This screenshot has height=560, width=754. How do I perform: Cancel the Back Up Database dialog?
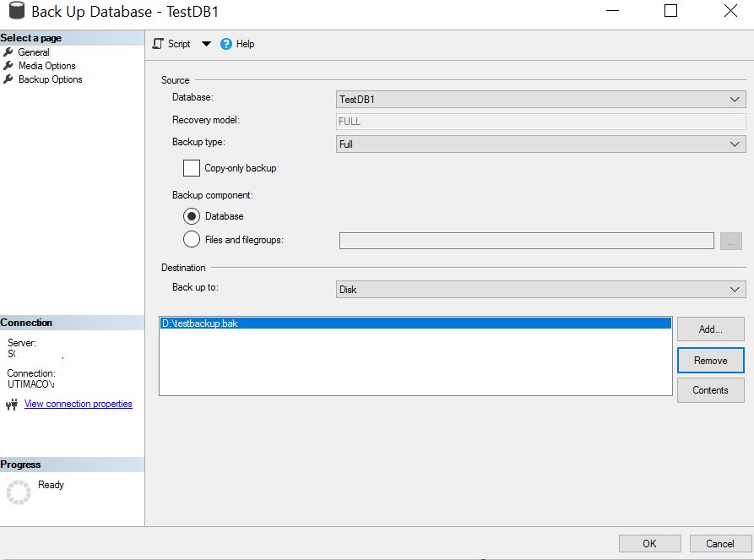[720, 544]
